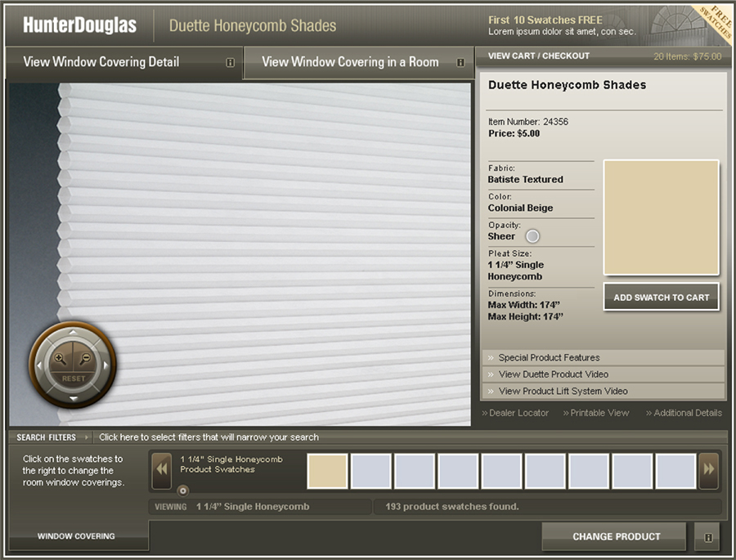
Task: Click the honeycomb shade preview image
Action: [x=240, y=254]
